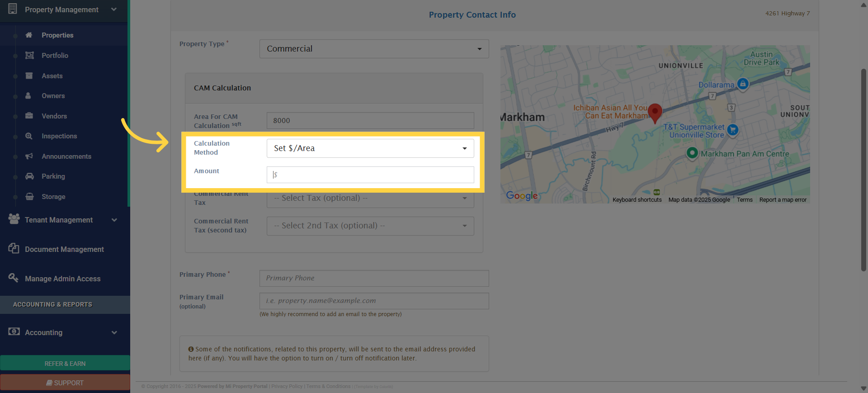Screen dimensions: 868x393
Task: Click the CAM Calculation panel title
Action: click(222, 88)
